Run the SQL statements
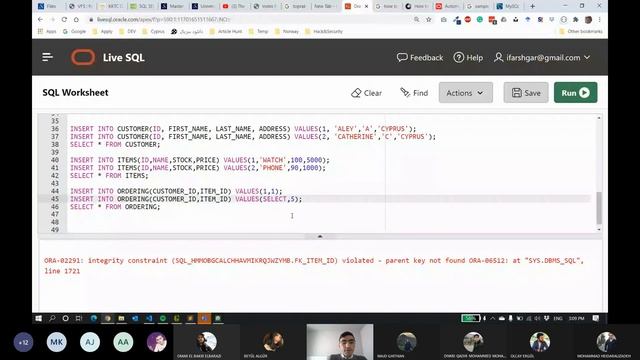The height and width of the screenshot is (360, 640). click(x=576, y=93)
